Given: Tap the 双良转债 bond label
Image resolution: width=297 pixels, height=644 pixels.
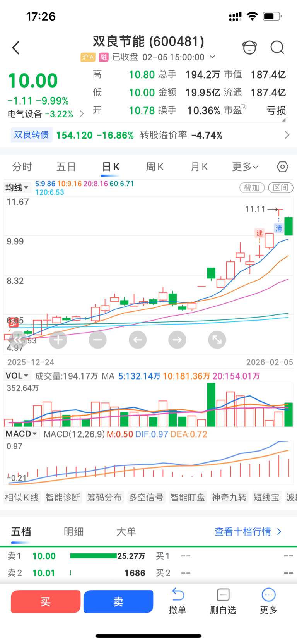Looking at the screenshot, I should [x=31, y=135].
